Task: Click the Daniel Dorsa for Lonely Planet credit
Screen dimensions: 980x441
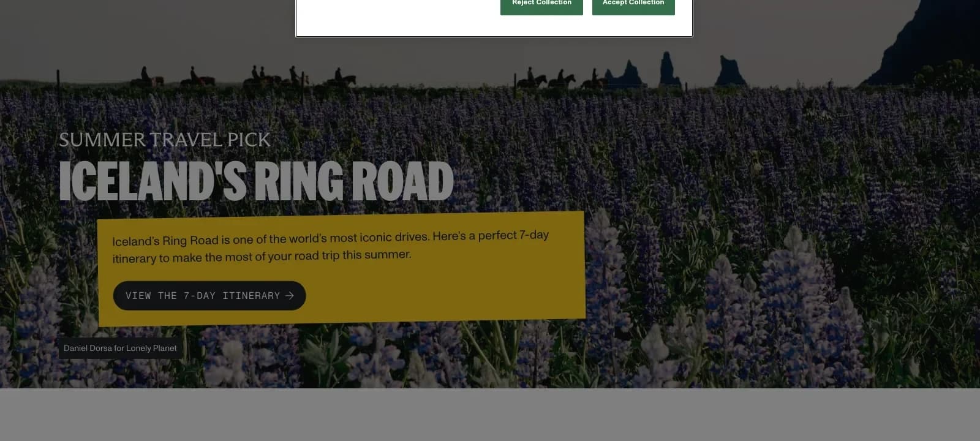Action: point(120,348)
